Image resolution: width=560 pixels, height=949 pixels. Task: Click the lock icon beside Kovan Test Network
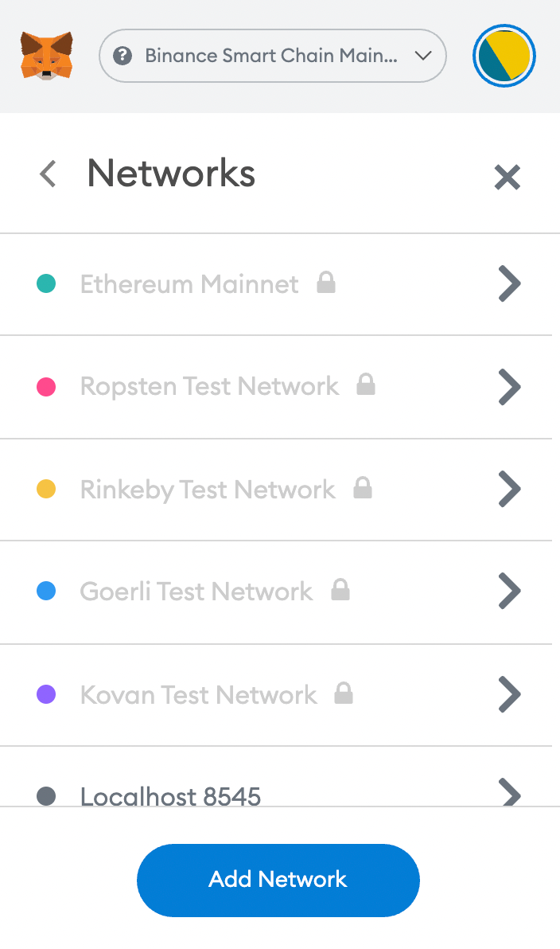[344, 693]
